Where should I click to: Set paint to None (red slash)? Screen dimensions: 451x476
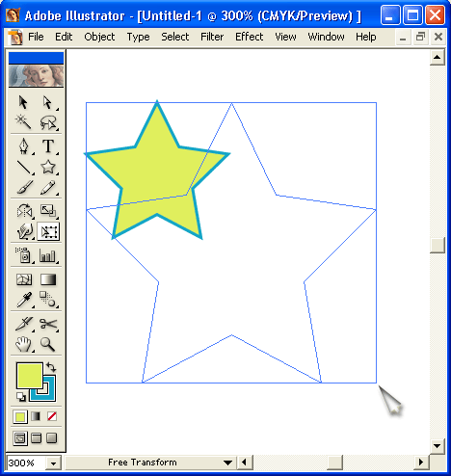click(52, 416)
